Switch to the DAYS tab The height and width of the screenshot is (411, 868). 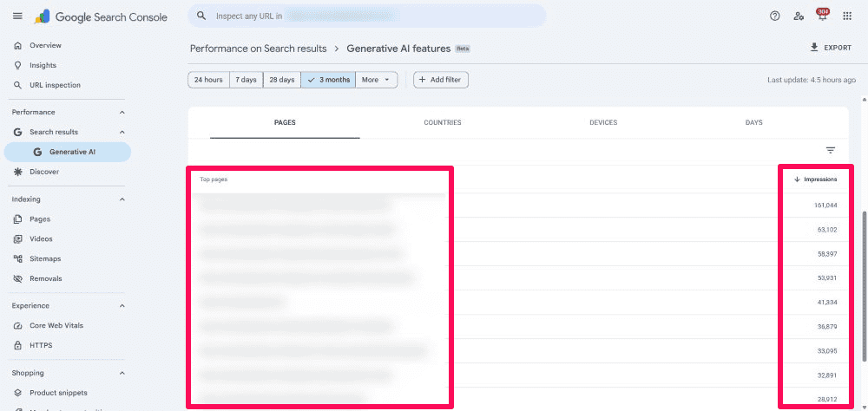754,123
